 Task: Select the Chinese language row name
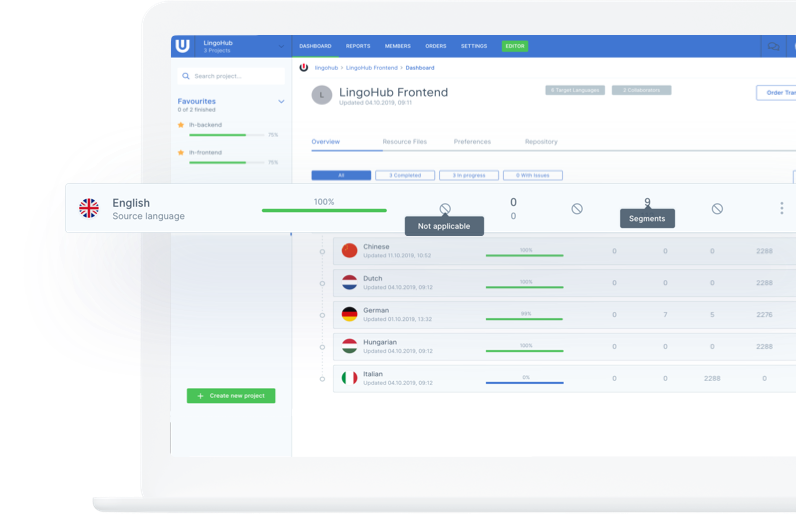coord(376,247)
